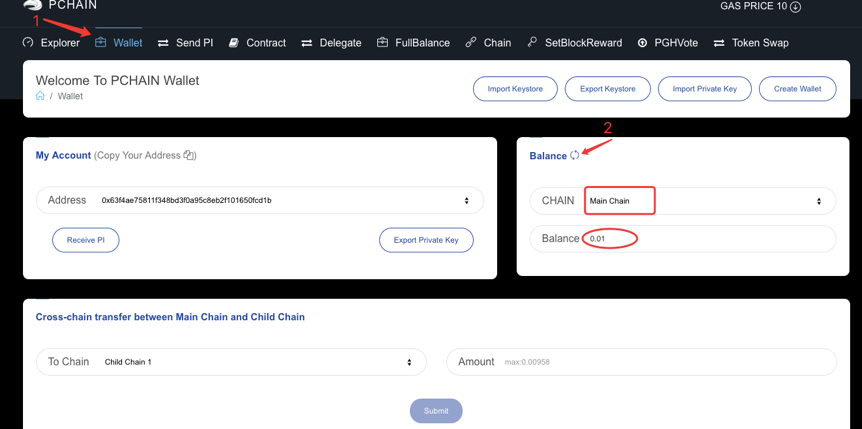
Task: Click Cross-chain transfer heading text
Action: click(x=170, y=317)
